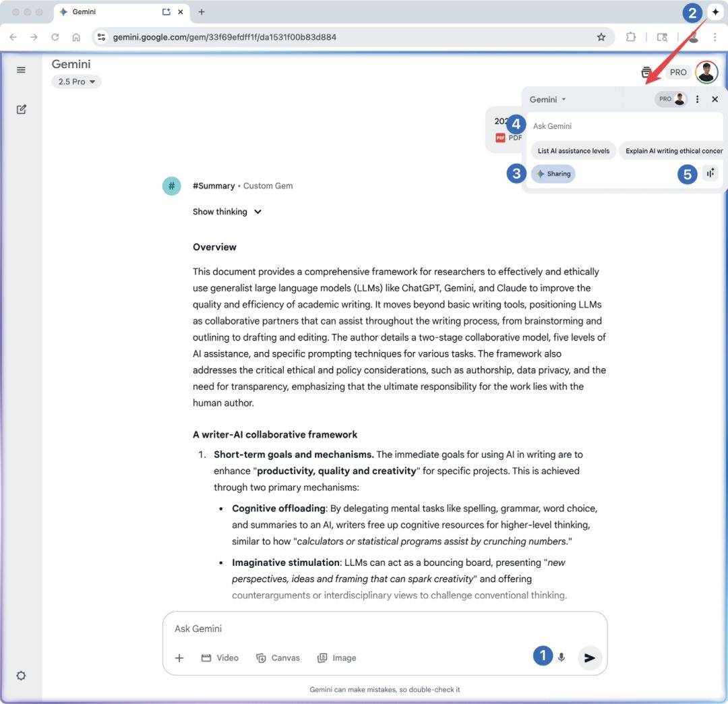This screenshot has width=728, height=704.
Task: Choose the Video tool button
Action: pos(220,657)
